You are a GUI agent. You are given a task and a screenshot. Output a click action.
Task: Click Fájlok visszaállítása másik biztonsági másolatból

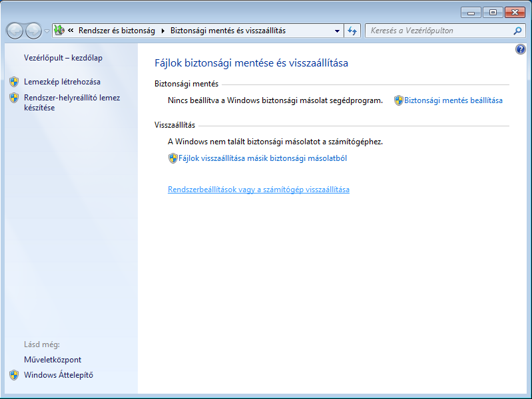pyautogui.click(x=262, y=158)
